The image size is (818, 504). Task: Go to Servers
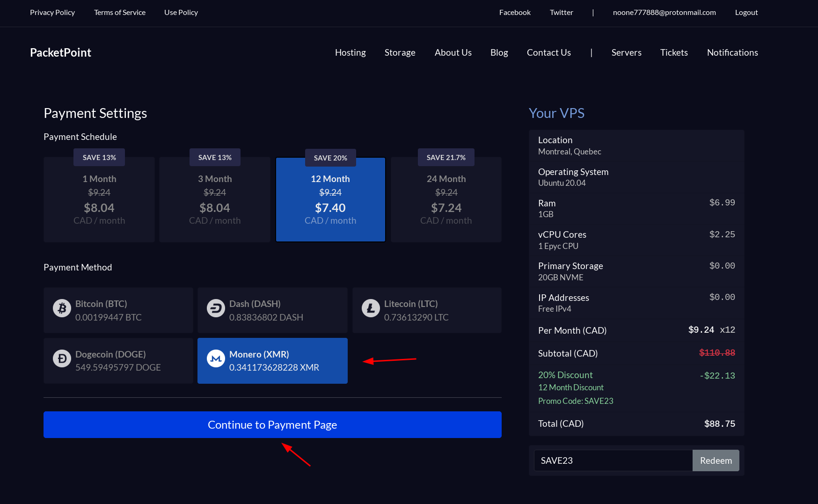pyautogui.click(x=627, y=52)
